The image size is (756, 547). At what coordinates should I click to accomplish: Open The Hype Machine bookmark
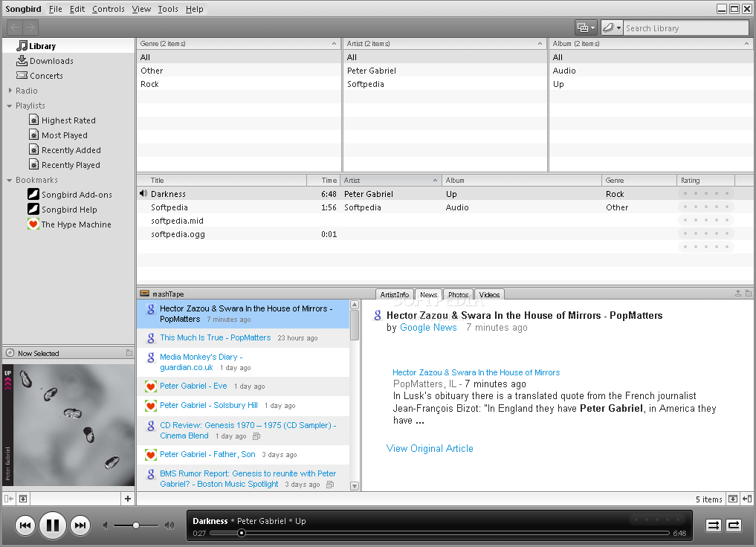[x=69, y=224]
